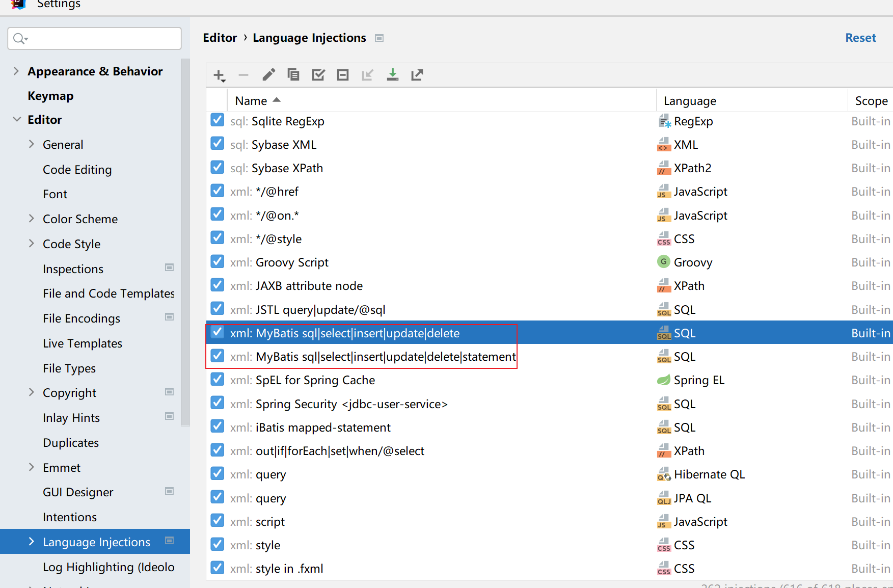Click the settings tree vertical scrollbar

pyautogui.click(x=185, y=242)
